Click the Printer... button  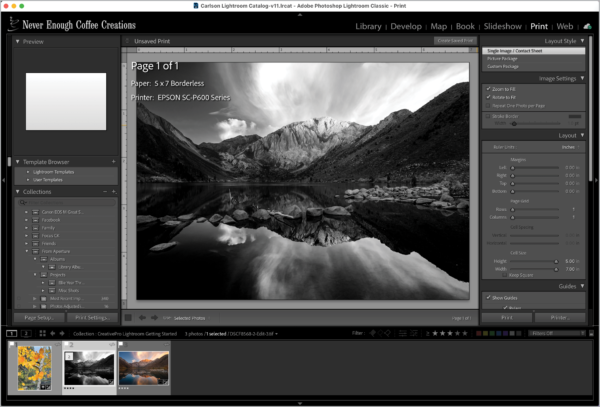pyautogui.click(x=560, y=317)
